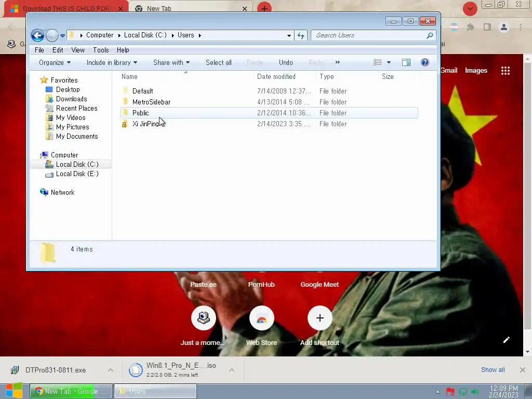Open the Chrome profile avatar menu
532x399 pixels.
pyautogui.click(x=504, y=27)
